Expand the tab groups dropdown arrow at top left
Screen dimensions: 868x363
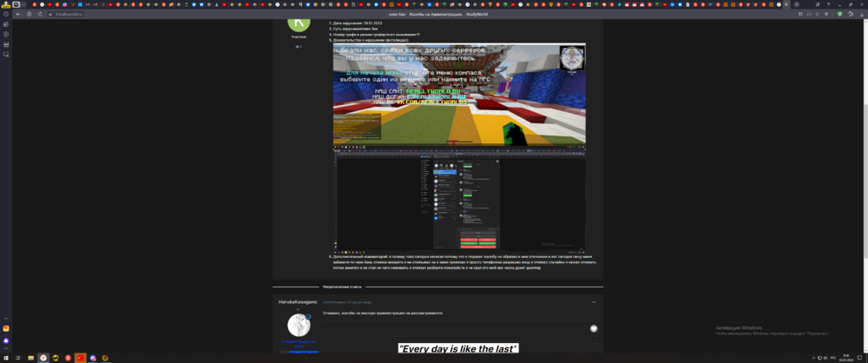coord(23,3)
